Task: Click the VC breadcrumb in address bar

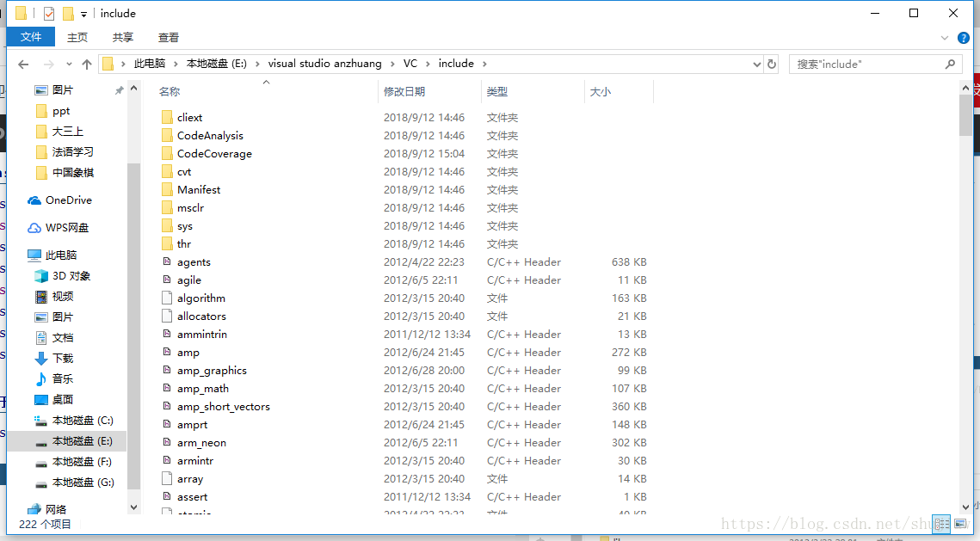Action: (410, 64)
